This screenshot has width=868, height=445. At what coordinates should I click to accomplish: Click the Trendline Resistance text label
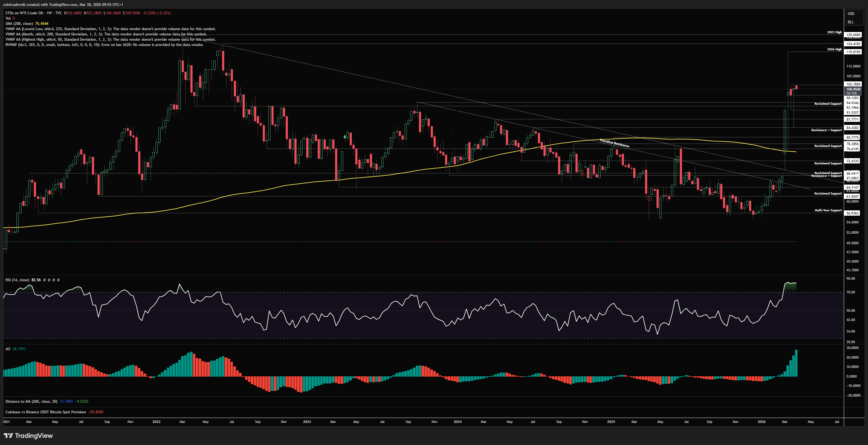[x=614, y=143]
